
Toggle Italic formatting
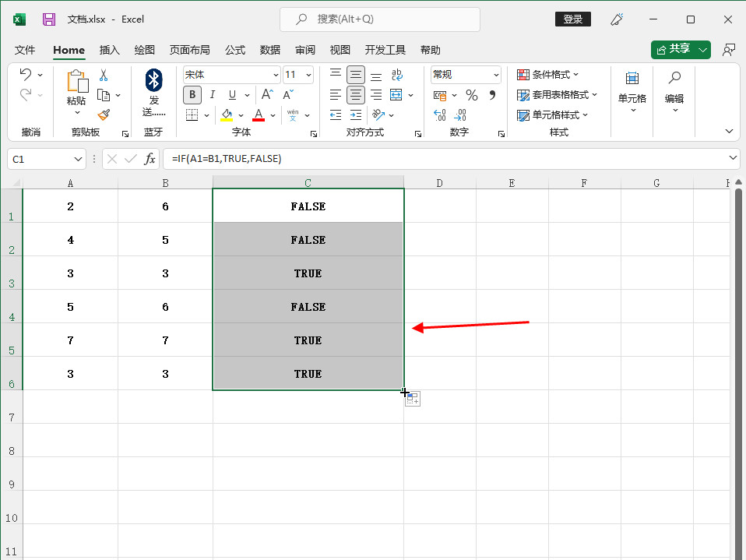[x=212, y=95]
